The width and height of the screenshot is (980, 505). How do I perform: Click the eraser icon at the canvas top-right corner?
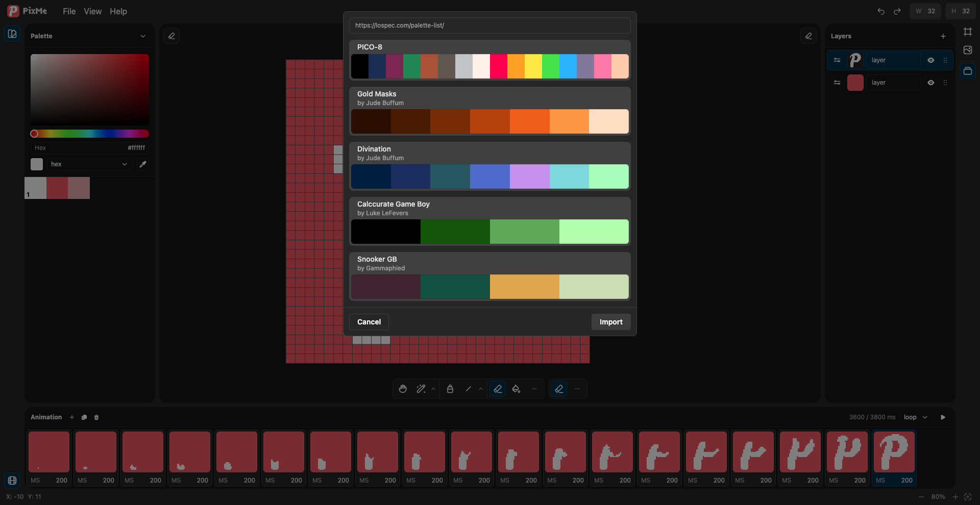click(808, 36)
